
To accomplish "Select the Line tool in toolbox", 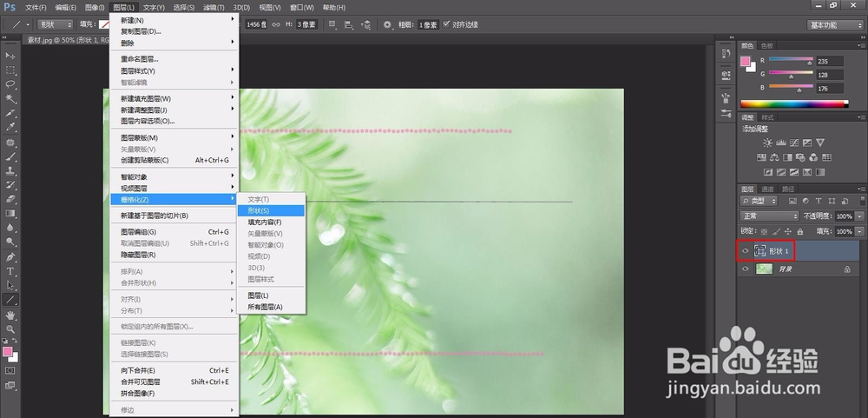I will point(10,300).
